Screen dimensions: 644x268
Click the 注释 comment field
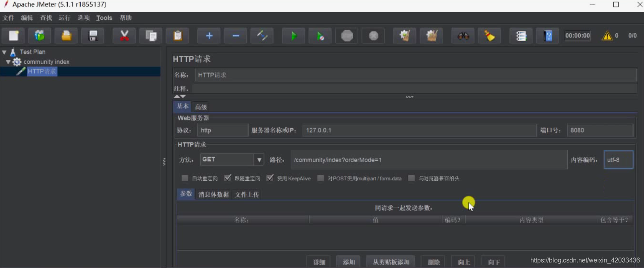414,88
